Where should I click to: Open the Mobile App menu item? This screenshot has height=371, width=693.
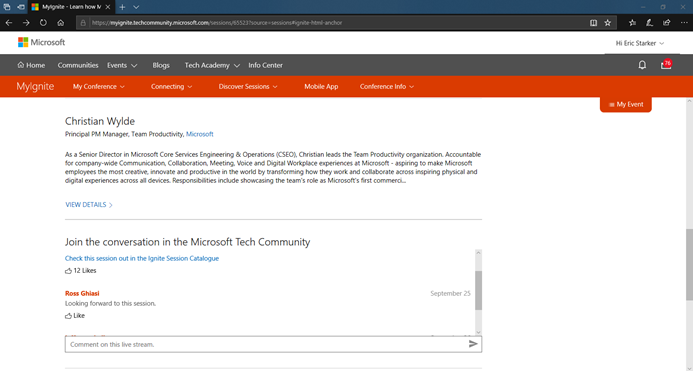pyautogui.click(x=321, y=87)
